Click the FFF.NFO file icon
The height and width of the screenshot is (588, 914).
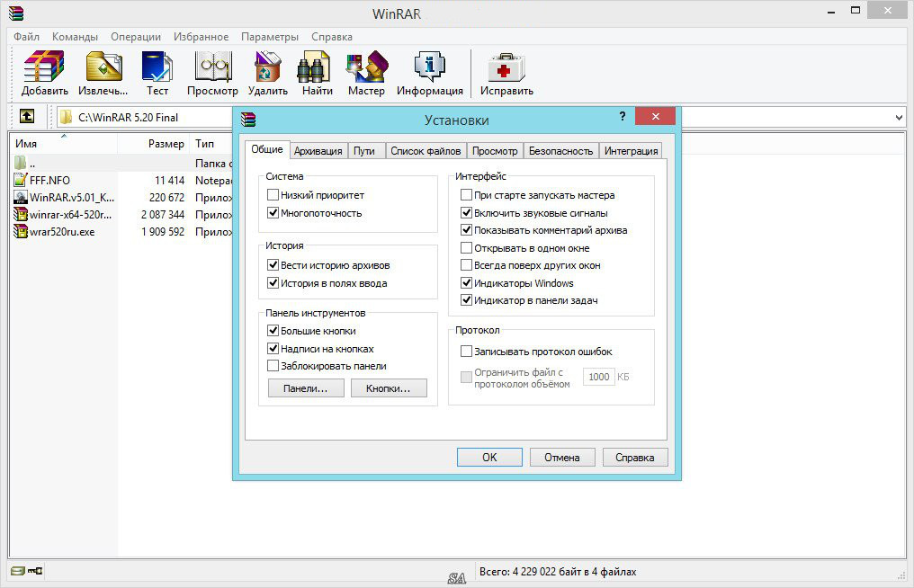click(21, 180)
